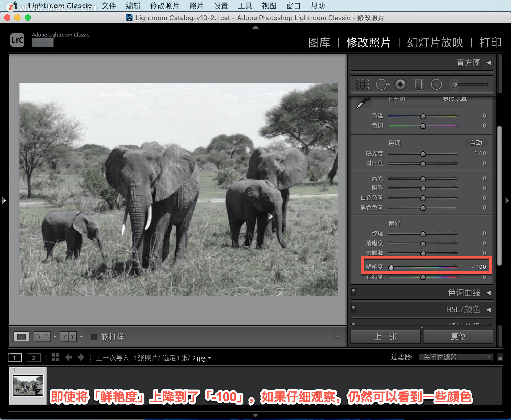The height and width of the screenshot is (420, 511).
Task: Switch to grid view icon in filmstrip bar
Action: click(x=55, y=357)
